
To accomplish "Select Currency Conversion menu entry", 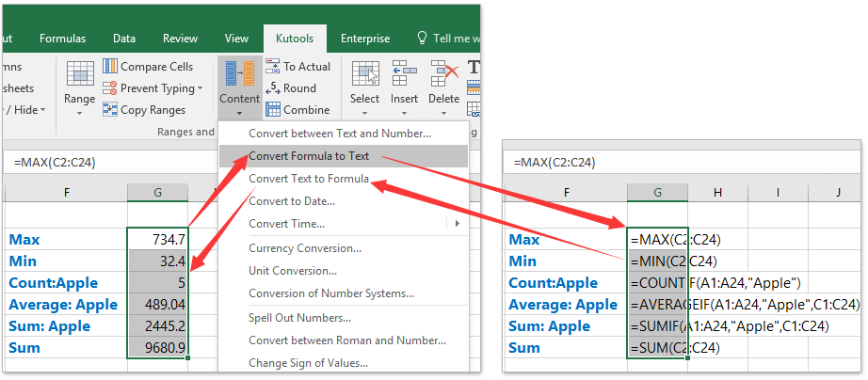I will pos(305,248).
